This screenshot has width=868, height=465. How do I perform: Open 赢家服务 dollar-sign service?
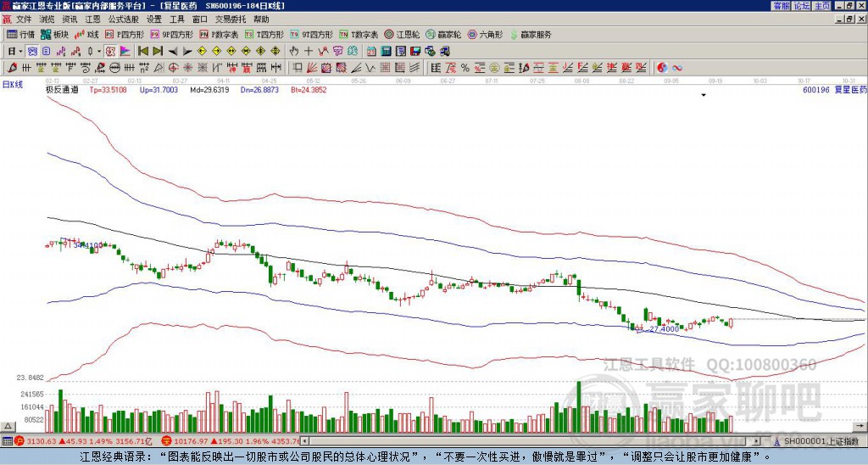pyautogui.click(x=531, y=34)
